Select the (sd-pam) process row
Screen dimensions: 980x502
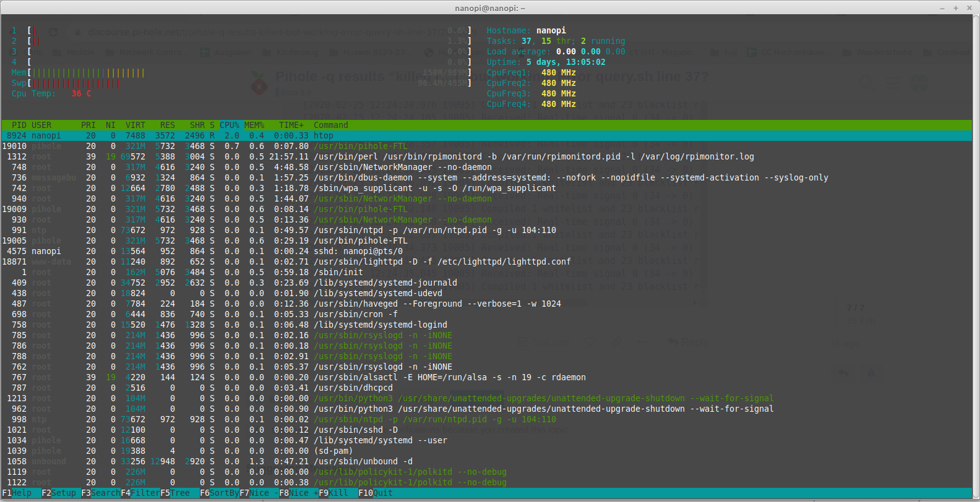coord(487,451)
